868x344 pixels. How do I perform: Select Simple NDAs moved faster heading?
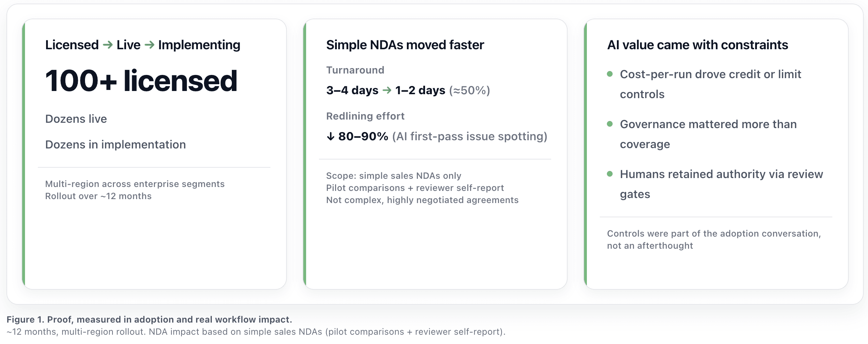(405, 45)
